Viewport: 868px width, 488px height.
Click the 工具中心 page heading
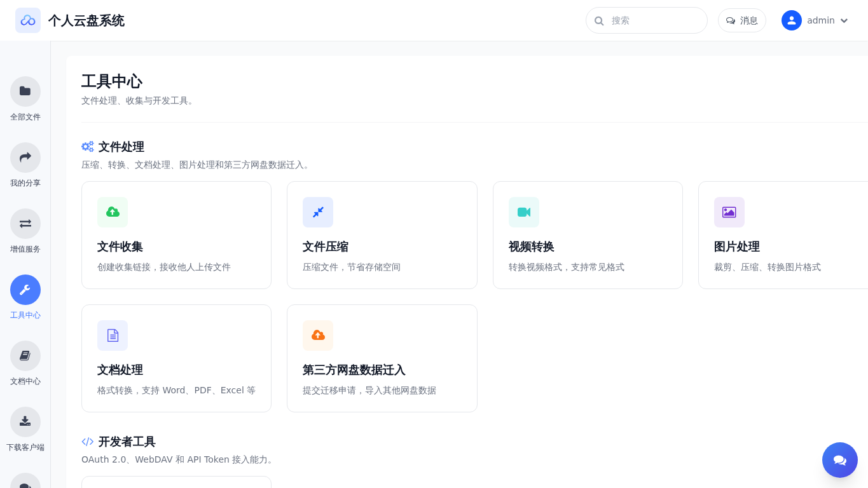[x=112, y=81]
